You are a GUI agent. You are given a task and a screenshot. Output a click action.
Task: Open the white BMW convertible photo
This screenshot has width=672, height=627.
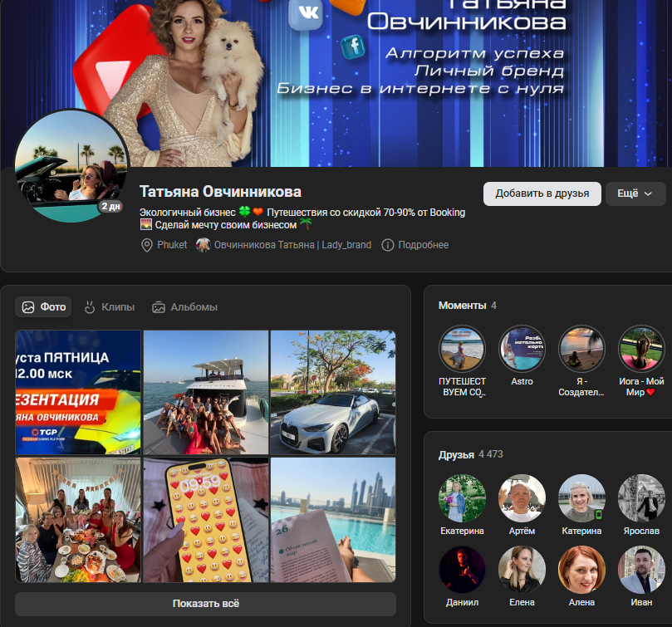tap(332, 391)
